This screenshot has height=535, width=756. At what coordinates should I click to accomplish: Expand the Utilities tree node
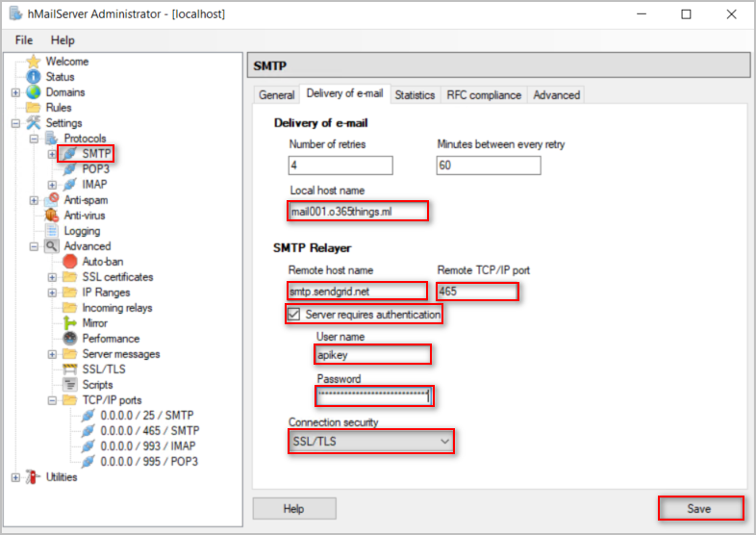(15, 477)
